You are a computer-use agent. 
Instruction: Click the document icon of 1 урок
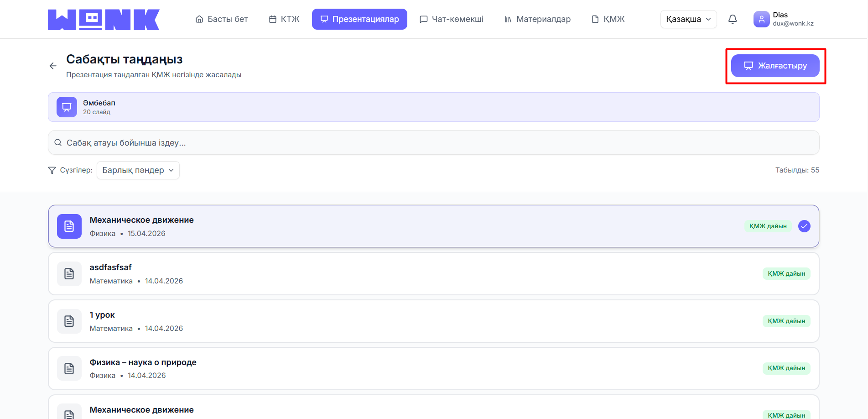tap(69, 321)
